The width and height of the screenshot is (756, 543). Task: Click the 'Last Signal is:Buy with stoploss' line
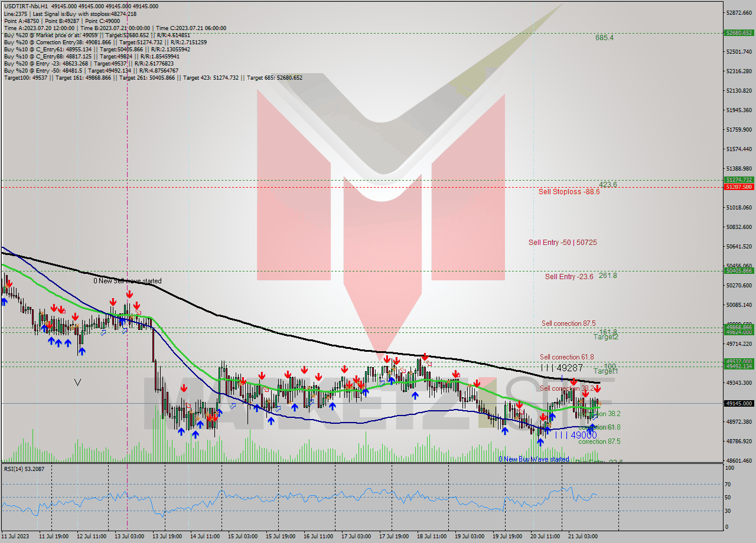(x=70, y=14)
